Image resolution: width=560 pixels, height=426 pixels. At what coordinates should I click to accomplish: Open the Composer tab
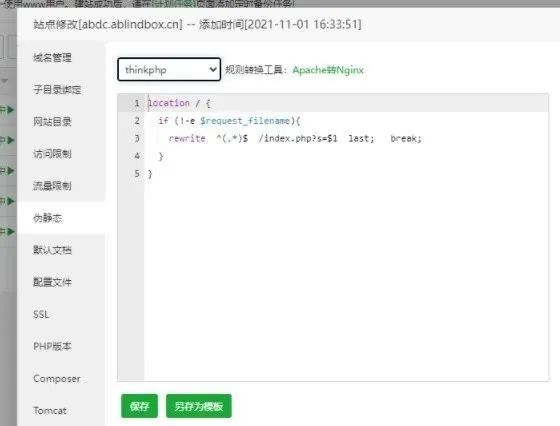[x=57, y=379]
